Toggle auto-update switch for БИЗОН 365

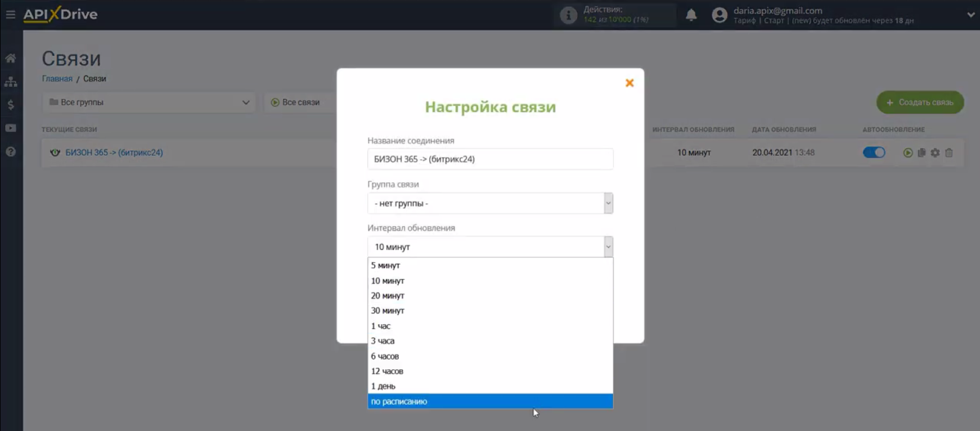[x=874, y=152]
